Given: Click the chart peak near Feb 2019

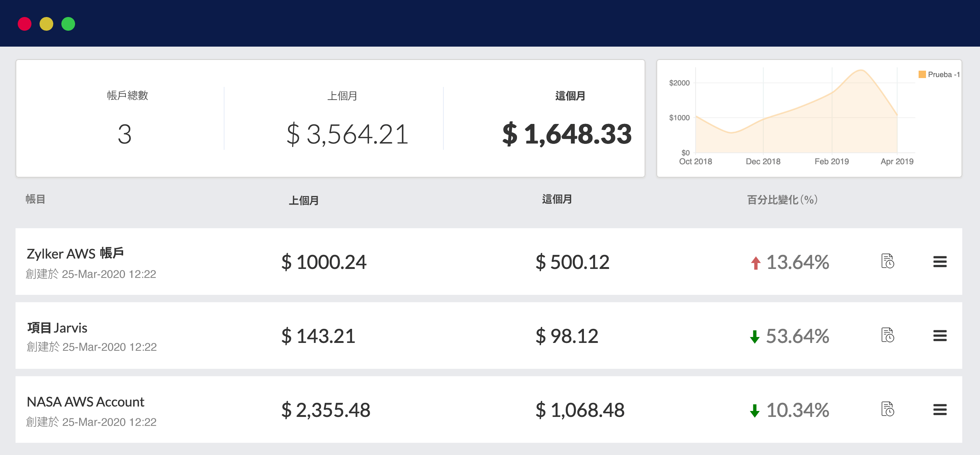Looking at the screenshot, I should click(x=861, y=71).
